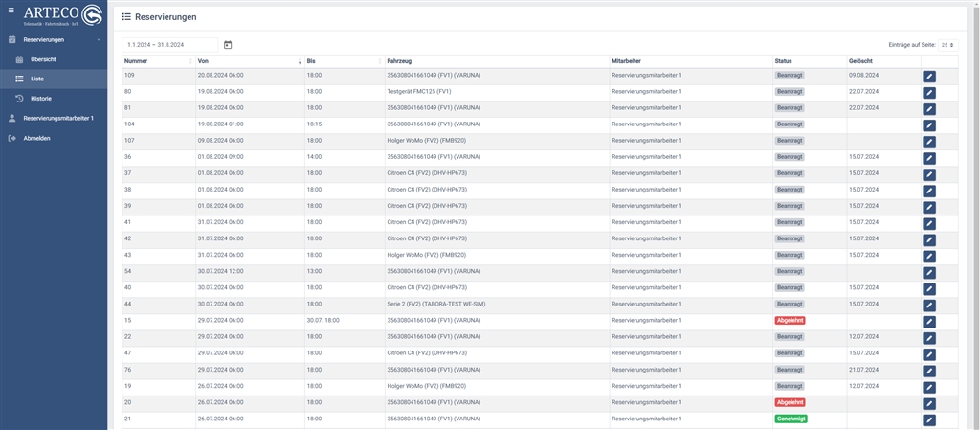Edit reservation number 54
The image size is (980, 430).
928,273
